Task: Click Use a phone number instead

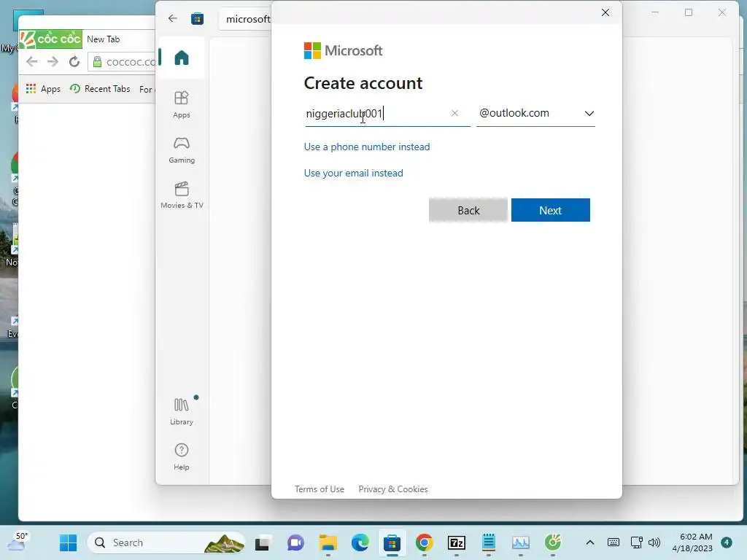Action: point(367,147)
